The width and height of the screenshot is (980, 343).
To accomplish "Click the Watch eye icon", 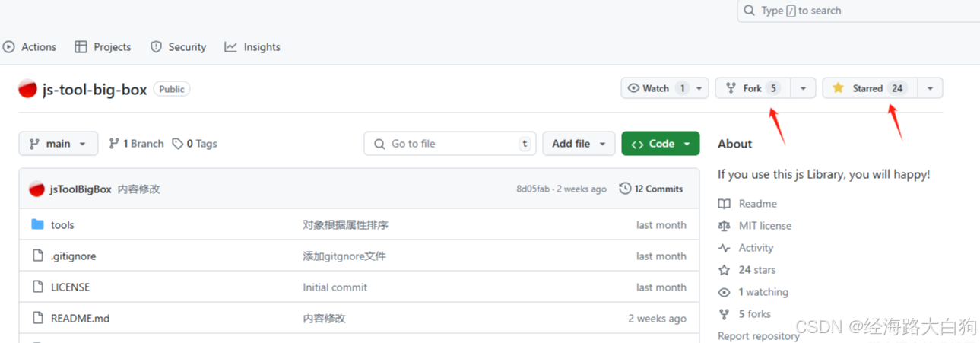I will click(633, 88).
